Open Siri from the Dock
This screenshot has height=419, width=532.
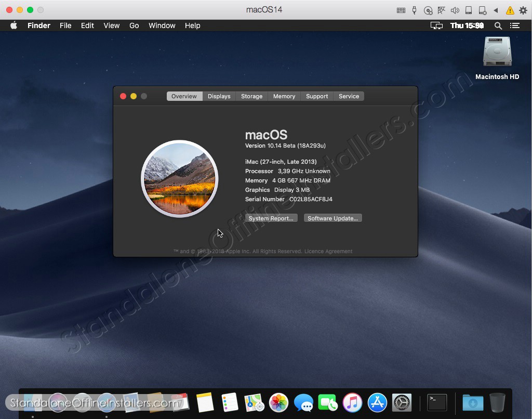[58, 402]
